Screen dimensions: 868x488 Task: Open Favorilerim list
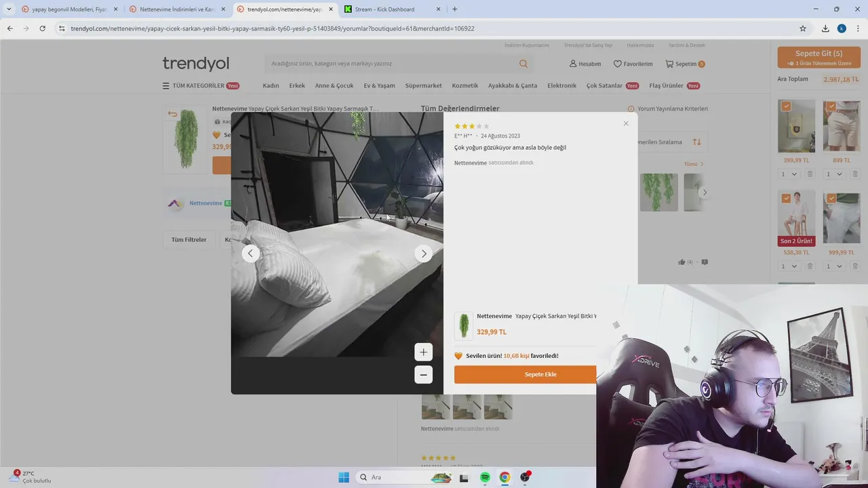633,64
